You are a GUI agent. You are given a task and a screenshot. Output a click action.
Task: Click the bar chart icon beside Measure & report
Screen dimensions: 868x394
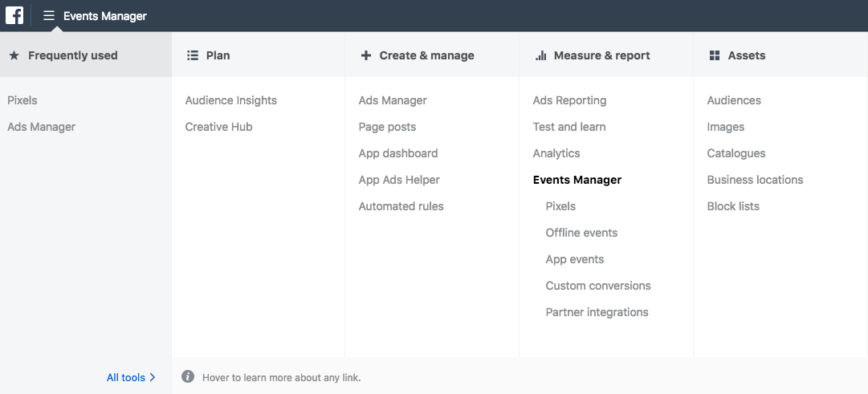pos(541,55)
